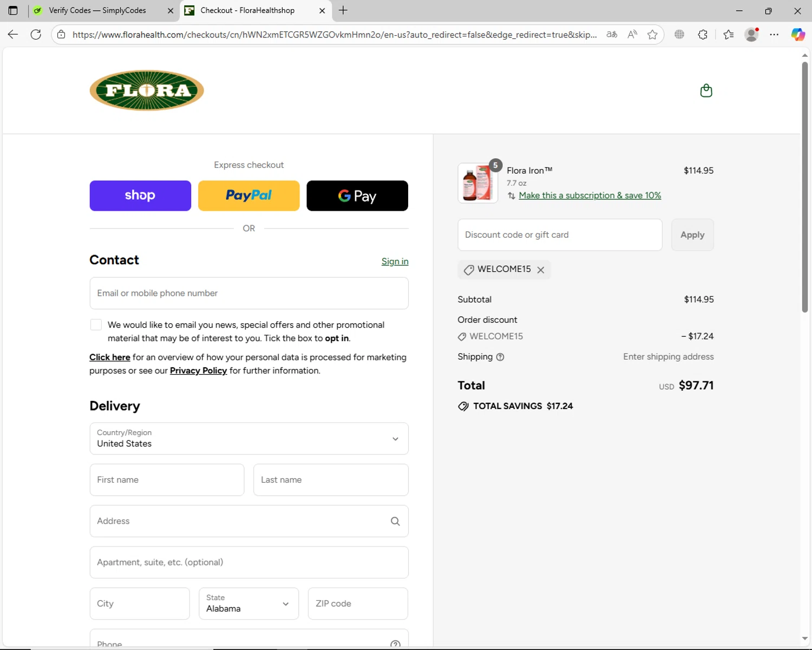The height and width of the screenshot is (650, 812).
Task: Choose Google Pay express checkout
Action: tap(357, 196)
